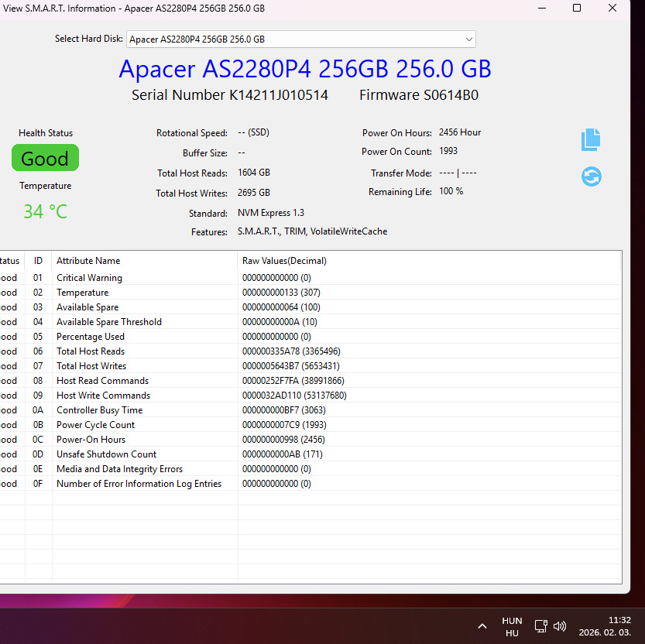This screenshot has width=645, height=644.
Task: Select the Power-On Hours table row
Action: tap(310, 440)
